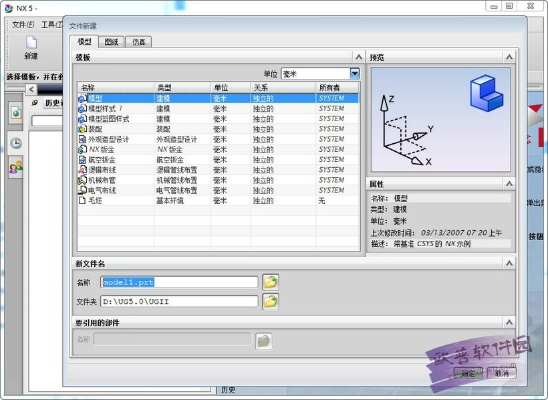This screenshot has width=548, height=400.
Task: Select the 装配 template name text
Action: tap(95, 129)
